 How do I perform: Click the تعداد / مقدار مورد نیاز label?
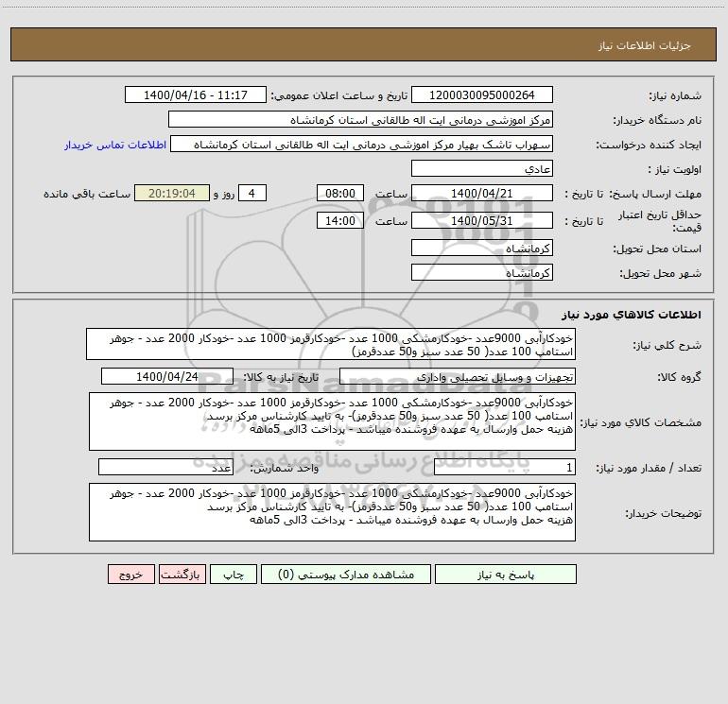[x=649, y=468]
